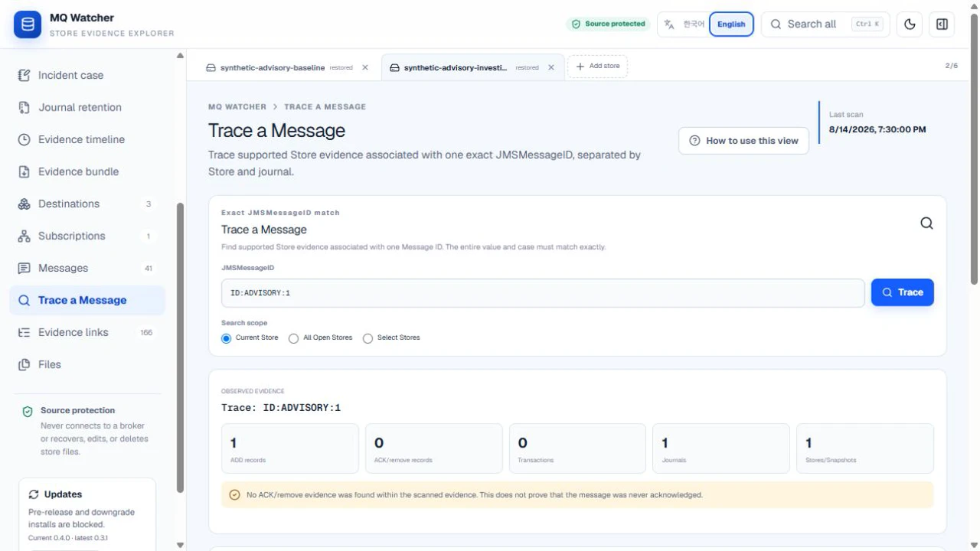Click the MQ WATCHER breadcrumb link

click(x=237, y=107)
